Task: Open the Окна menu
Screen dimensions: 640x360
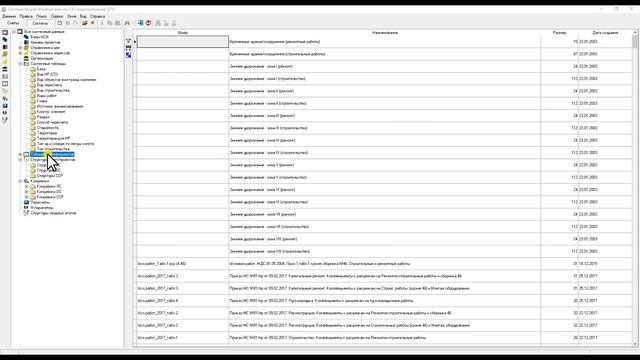Action: point(72,16)
